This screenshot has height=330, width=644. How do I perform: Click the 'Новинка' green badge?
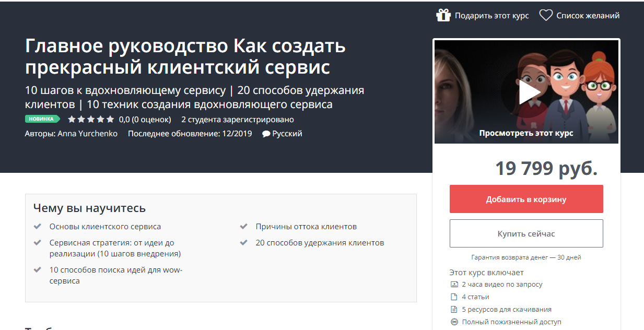[42, 119]
